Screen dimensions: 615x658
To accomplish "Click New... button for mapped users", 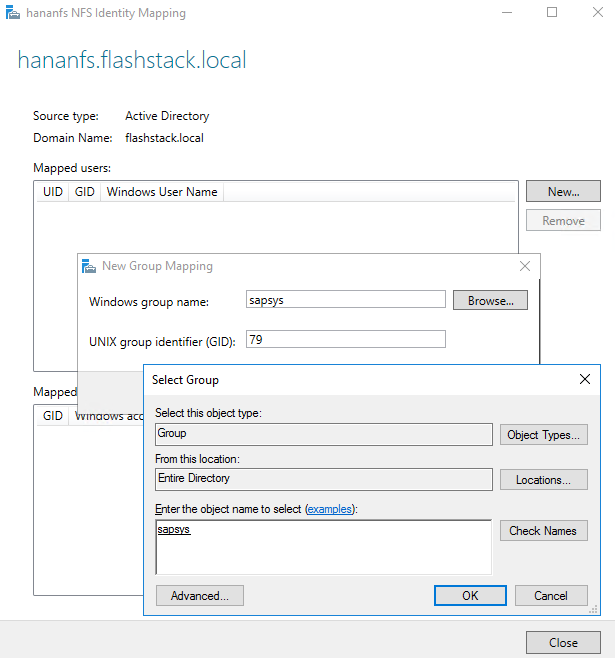I will point(563,191).
